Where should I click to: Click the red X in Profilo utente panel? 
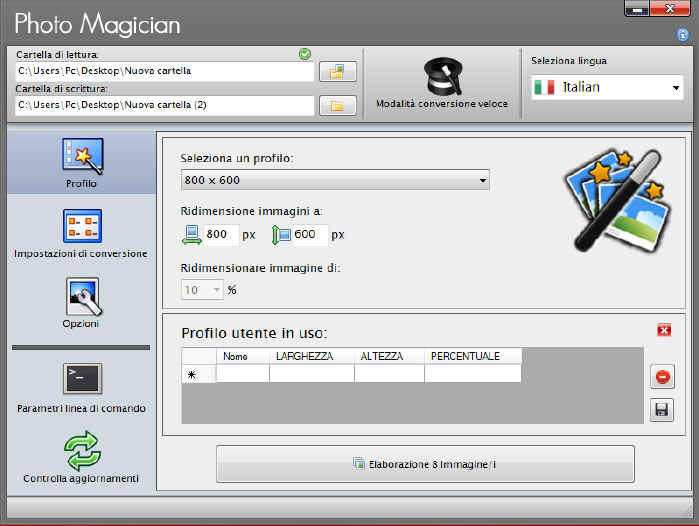coord(664,330)
